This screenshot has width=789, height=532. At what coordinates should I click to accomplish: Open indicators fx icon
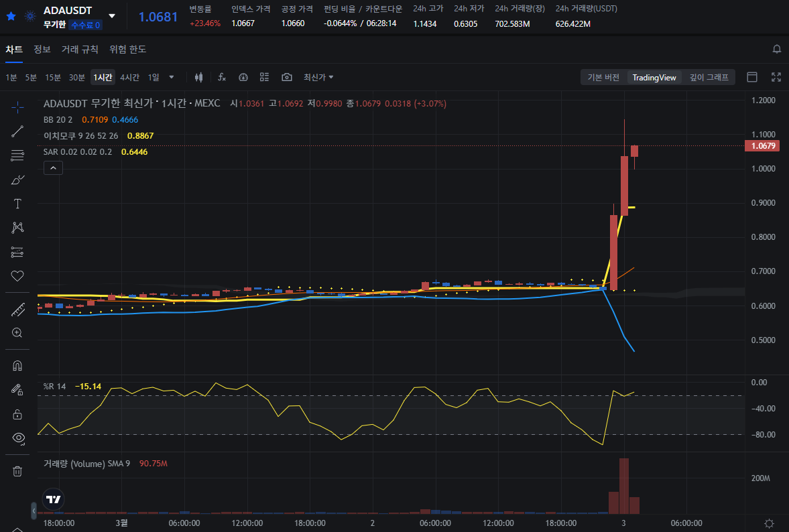pos(222,77)
